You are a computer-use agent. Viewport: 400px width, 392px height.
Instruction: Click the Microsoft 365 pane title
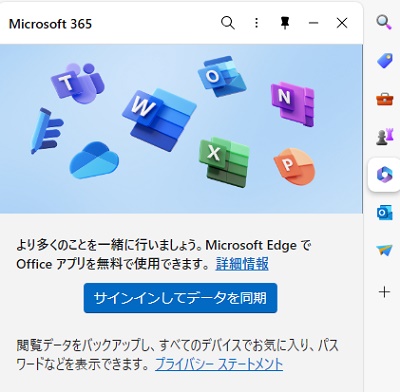(x=50, y=24)
